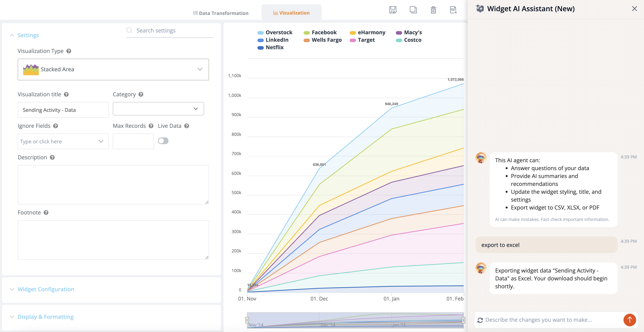Click the save floppy disk icon

pyautogui.click(x=393, y=10)
